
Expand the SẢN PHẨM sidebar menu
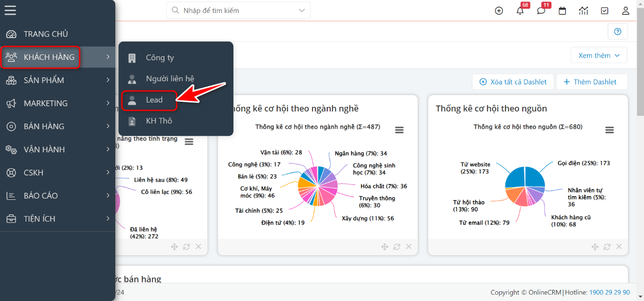click(58, 80)
